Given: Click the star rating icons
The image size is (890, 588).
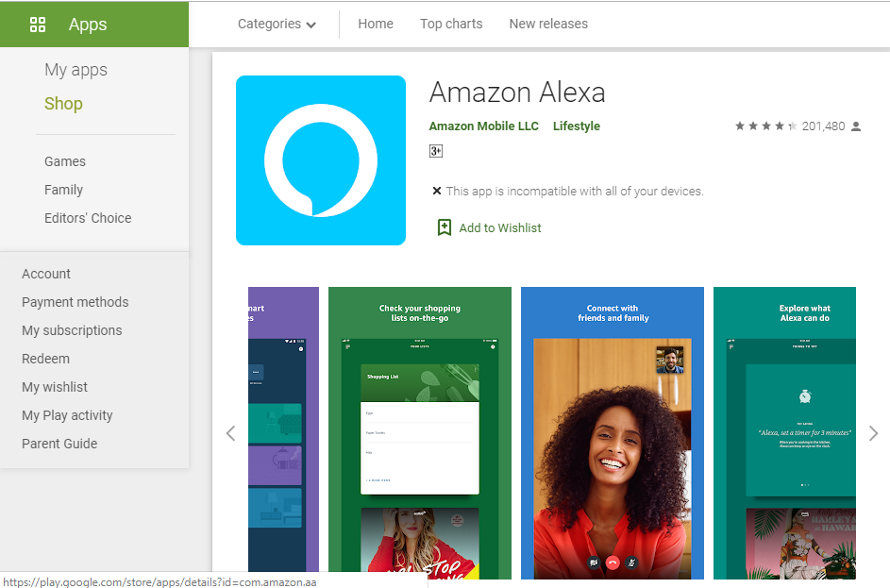Looking at the screenshot, I should coord(765,126).
